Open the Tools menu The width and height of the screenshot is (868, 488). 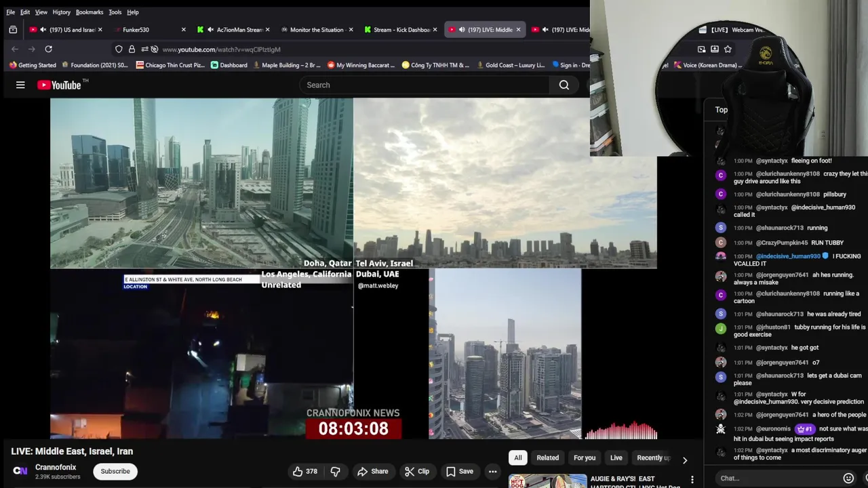coord(115,12)
